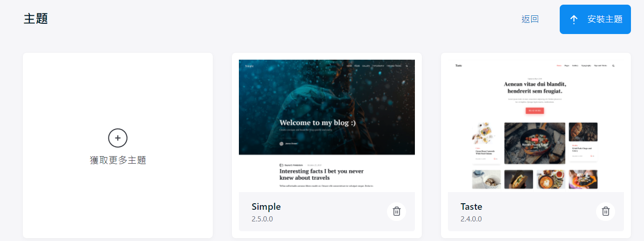Screen dimensions: 644x241
Task: Click the Simple version number 2.5.0.0
Action: pyautogui.click(x=262, y=219)
